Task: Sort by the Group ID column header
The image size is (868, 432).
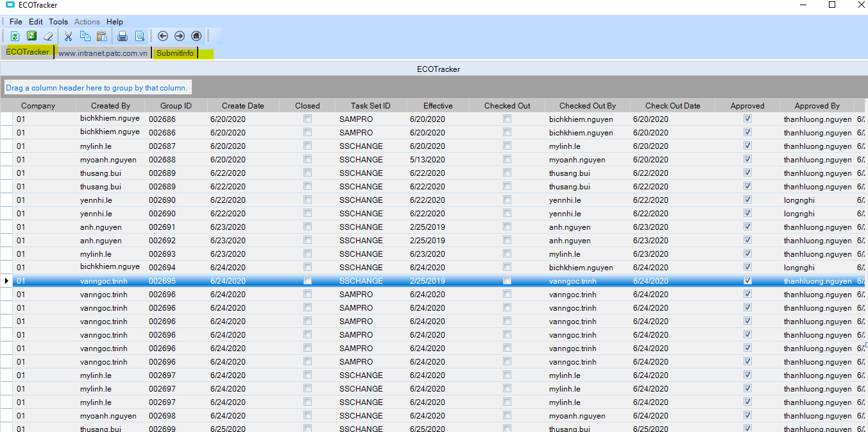Action: pyautogui.click(x=176, y=106)
